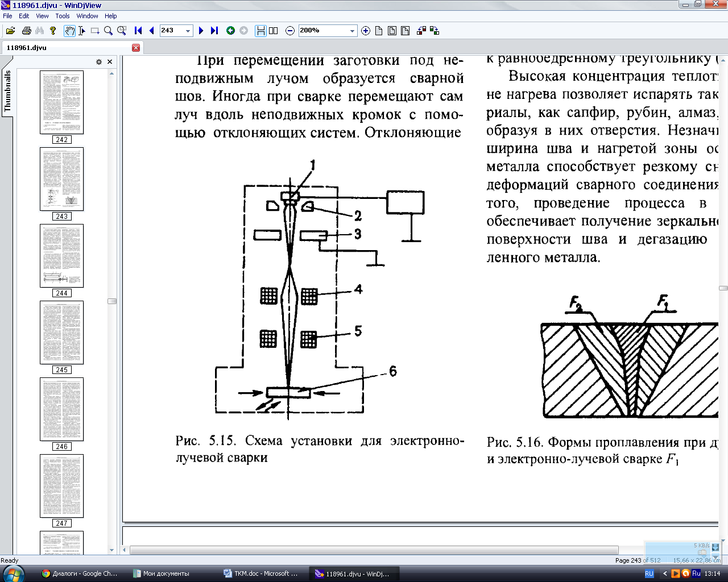Click the RU language indicator in the tray

(x=649, y=573)
